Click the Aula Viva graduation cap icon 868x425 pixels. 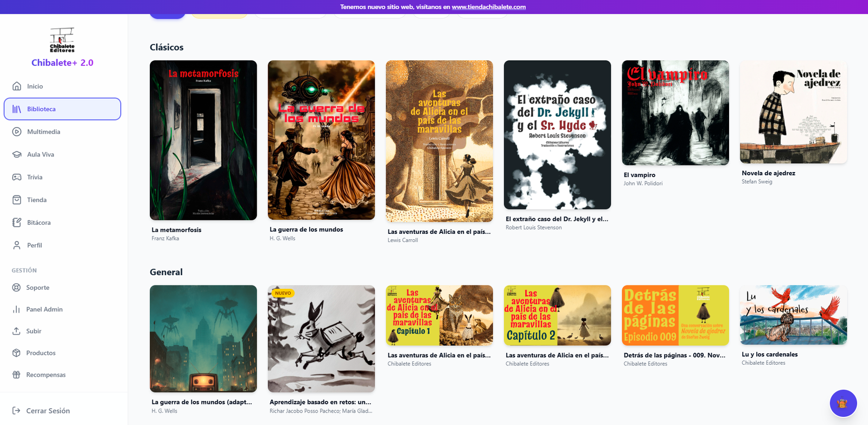pyautogui.click(x=17, y=155)
